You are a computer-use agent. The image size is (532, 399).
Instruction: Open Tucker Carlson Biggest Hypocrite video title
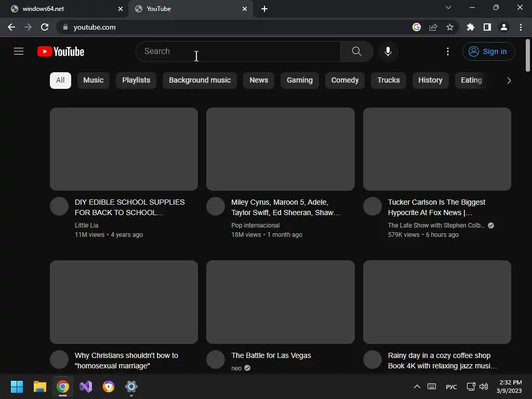436,207
